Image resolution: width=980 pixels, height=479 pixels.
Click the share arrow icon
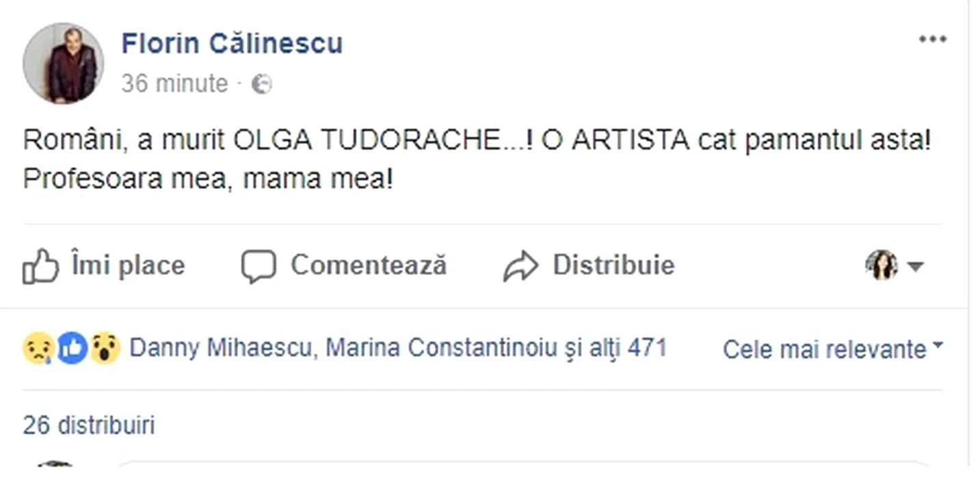tap(521, 266)
